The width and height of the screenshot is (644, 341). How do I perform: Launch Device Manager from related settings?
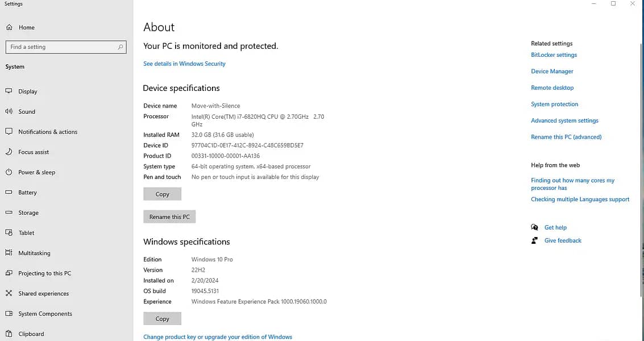tap(552, 72)
